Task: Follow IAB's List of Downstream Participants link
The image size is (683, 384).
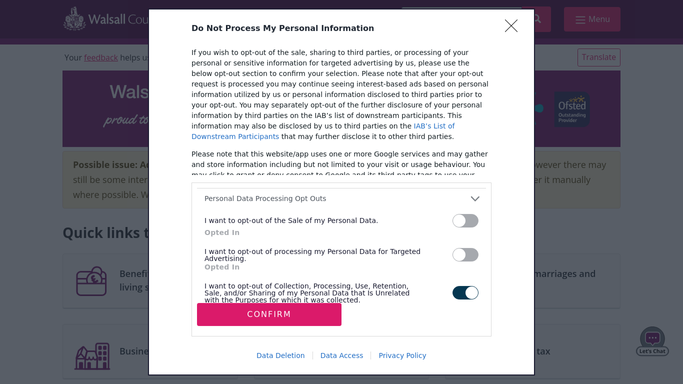Action: tap(323, 131)
